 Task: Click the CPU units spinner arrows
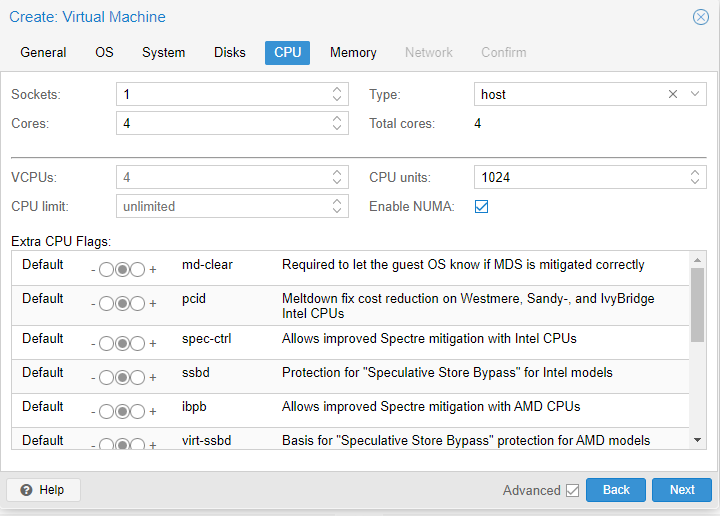(x=696, y=177)
